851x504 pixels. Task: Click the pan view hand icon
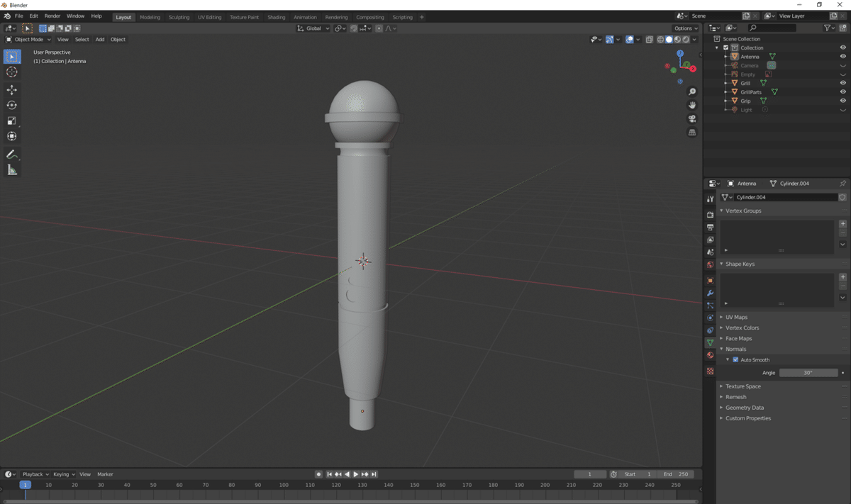point(692,106)
